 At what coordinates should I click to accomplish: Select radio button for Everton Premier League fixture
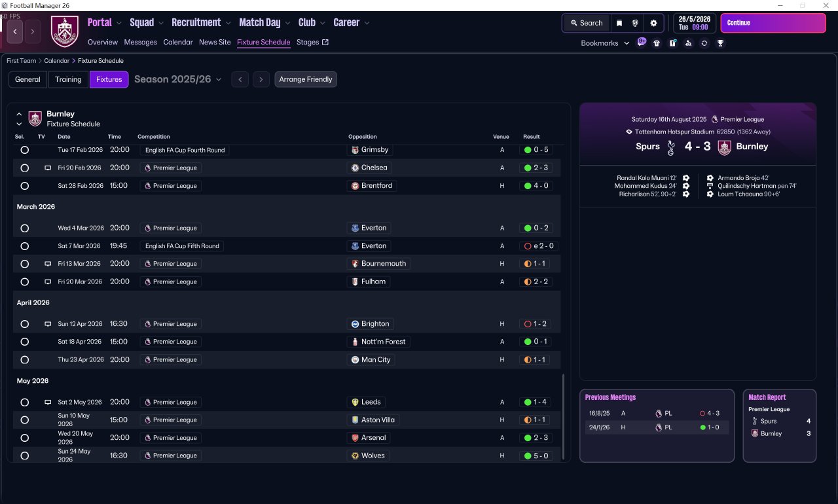click(x=25, y=228)
